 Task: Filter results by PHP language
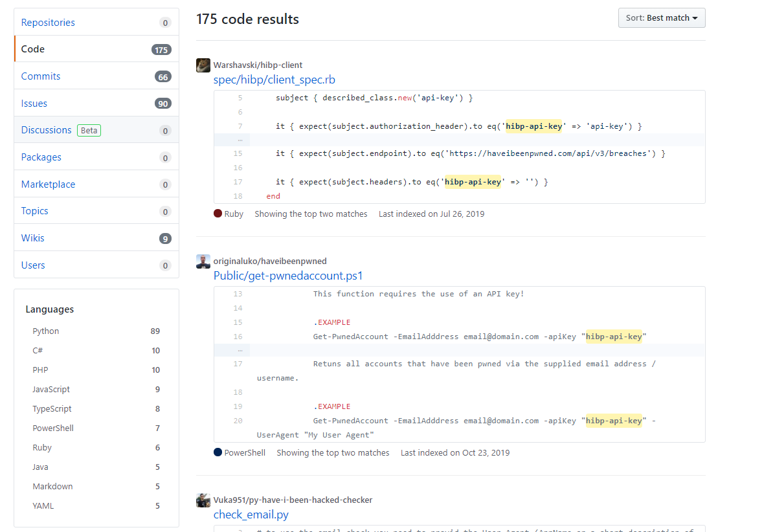tap(96, 370)
